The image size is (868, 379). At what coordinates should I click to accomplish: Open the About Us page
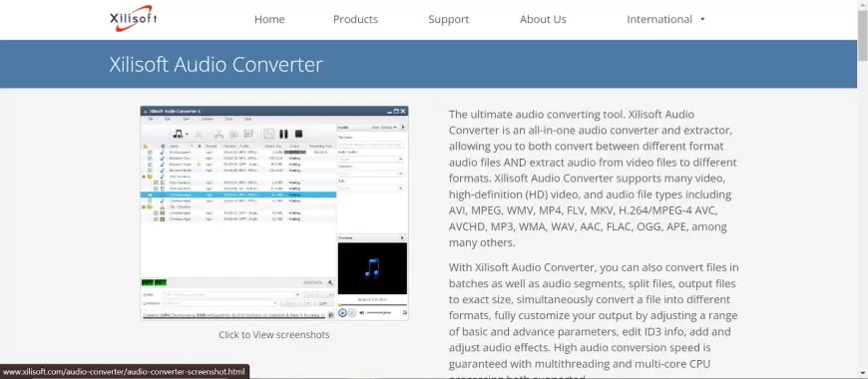(x=543, y=19)
